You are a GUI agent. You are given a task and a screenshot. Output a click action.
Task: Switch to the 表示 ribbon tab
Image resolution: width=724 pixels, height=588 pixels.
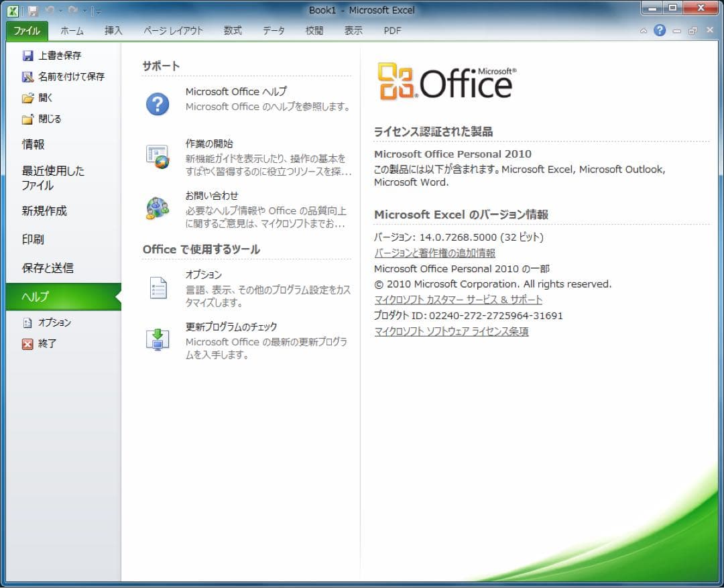point(353,31)
